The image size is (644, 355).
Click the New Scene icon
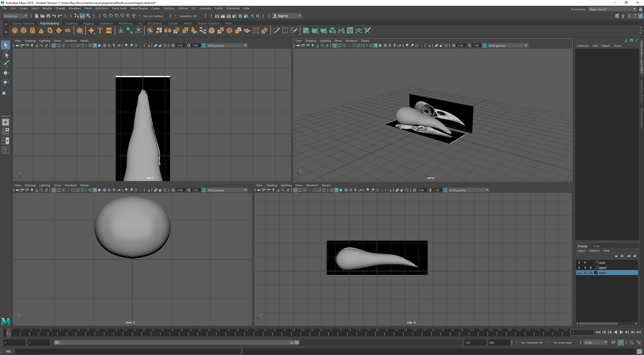pos(37,16)
